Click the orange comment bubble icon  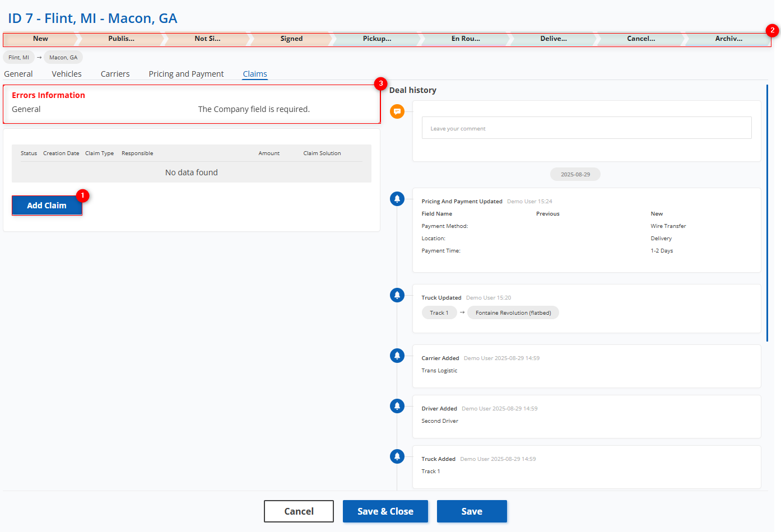click(397, 111)
